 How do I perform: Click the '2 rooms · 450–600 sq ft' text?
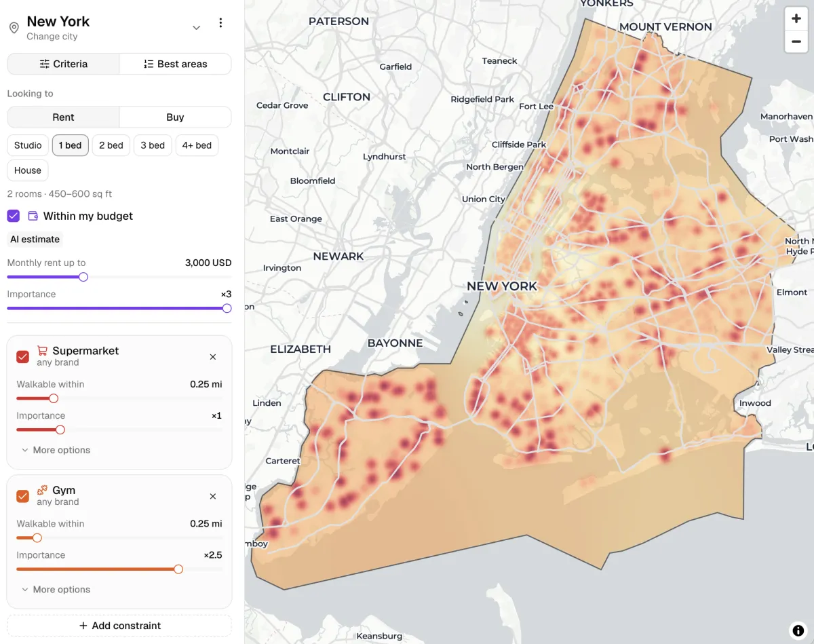click(x=60, y=194)
